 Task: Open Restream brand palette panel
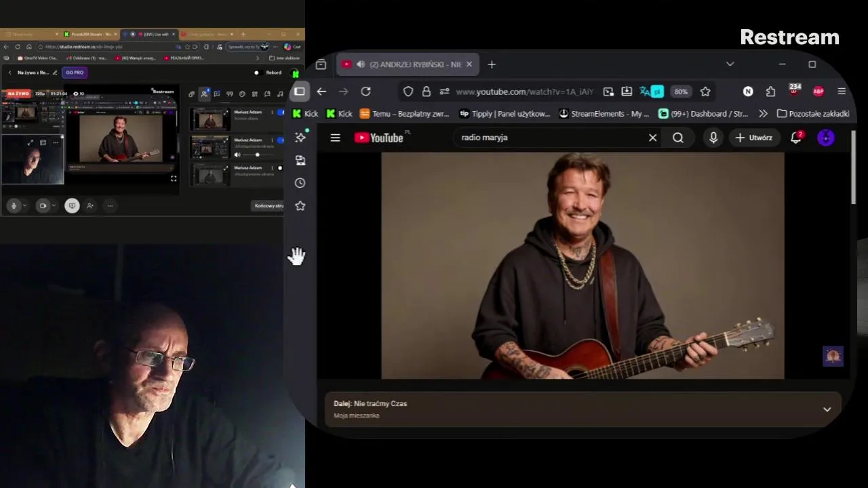click(x=242, y=94)
